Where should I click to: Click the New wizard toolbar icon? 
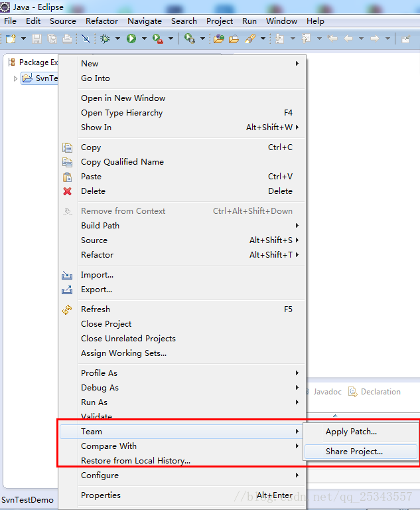click(x=11, y=39)
